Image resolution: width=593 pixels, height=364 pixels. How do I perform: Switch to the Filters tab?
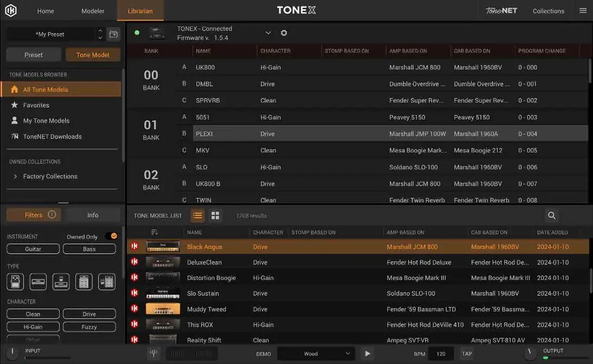tap(34, 215)
